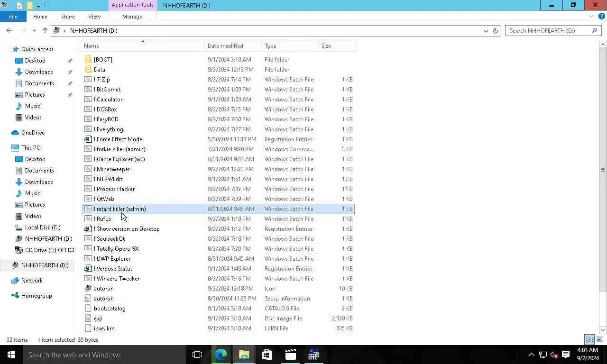Click the File Explorer taskbar icon
The image size is (607, 364).
tap(244, 355)
